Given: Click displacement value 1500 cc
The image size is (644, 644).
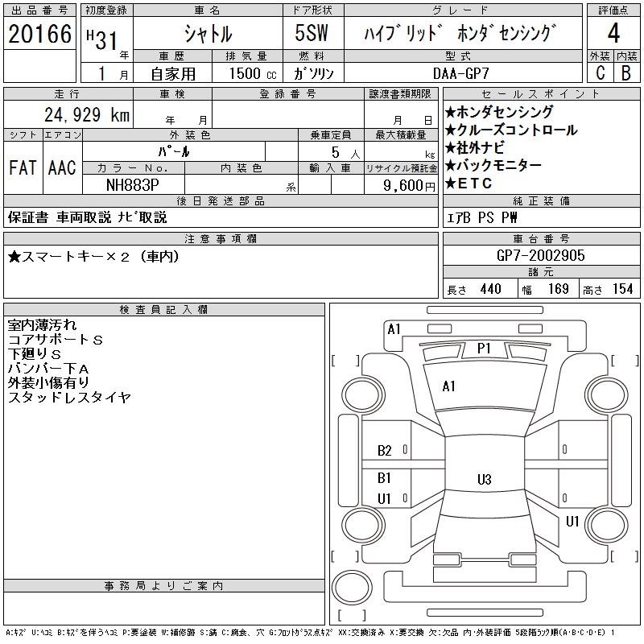Looking at the screenshot, I should (x=253, y=73).
